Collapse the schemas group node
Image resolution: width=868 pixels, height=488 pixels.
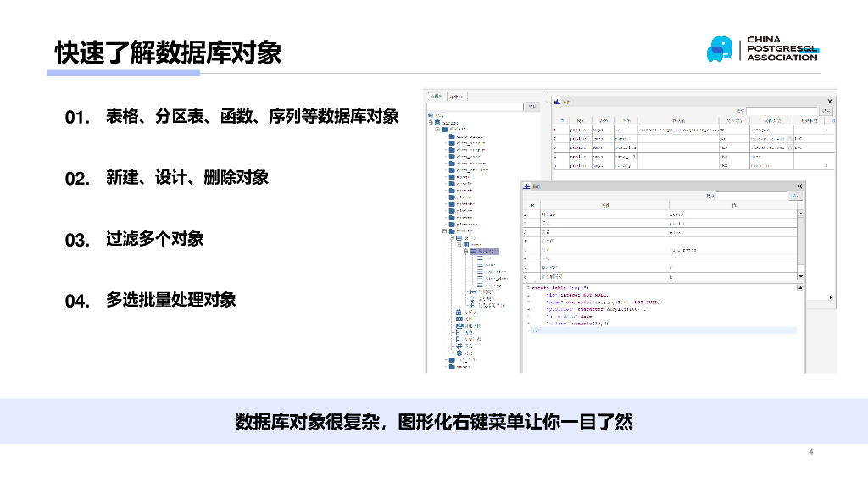click(x=437, y=130)
